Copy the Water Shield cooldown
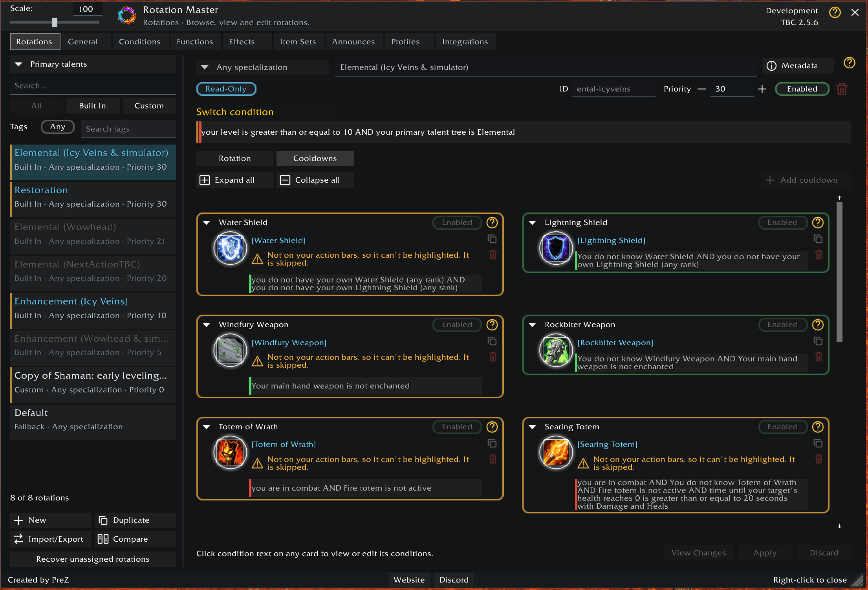Image resolution: width=868 pixels, height=590 pixels. pyautogui.click(x=492, y=239)
